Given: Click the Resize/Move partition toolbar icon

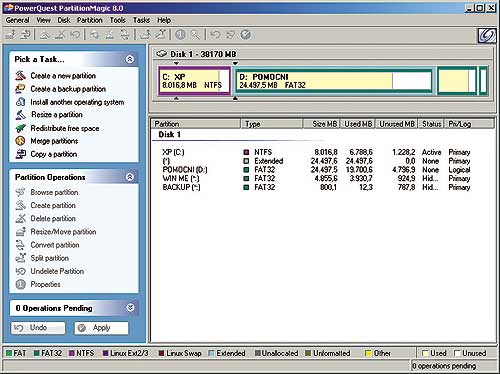Looking at the screenshot, I should point(10,35).
